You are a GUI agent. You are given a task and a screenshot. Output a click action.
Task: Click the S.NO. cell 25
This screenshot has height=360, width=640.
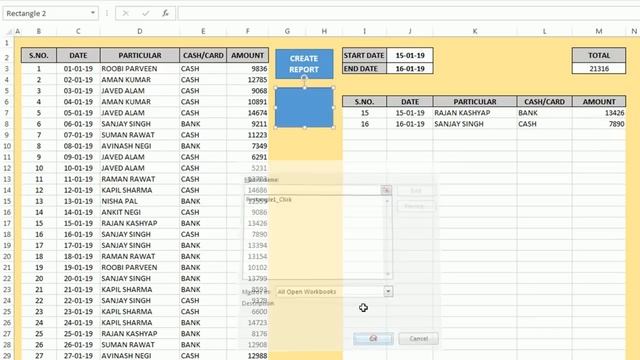39,333
